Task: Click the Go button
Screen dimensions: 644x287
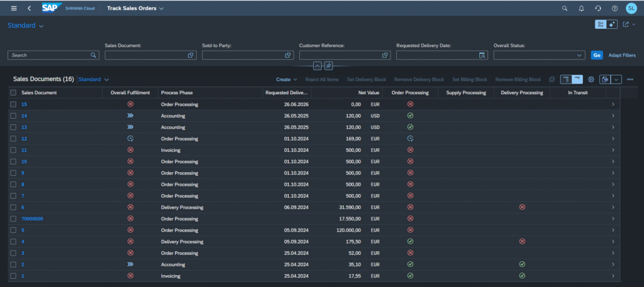Action: pos(597,55)
